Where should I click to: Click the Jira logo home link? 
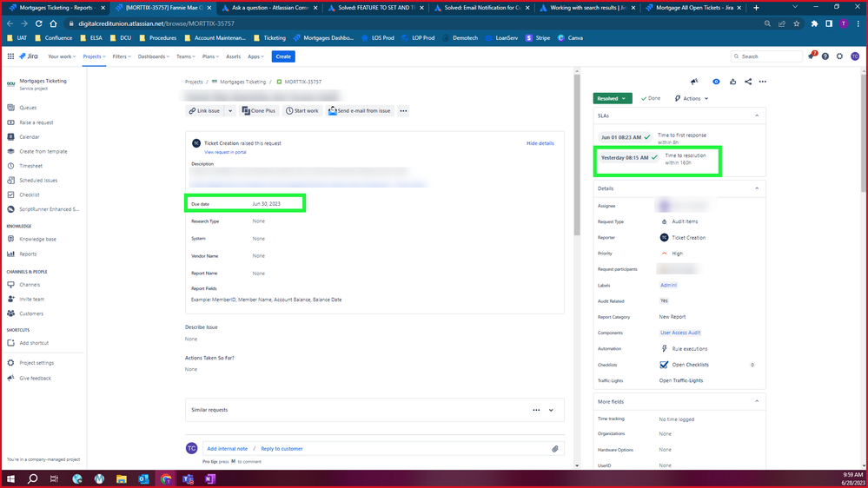[28, 56]
